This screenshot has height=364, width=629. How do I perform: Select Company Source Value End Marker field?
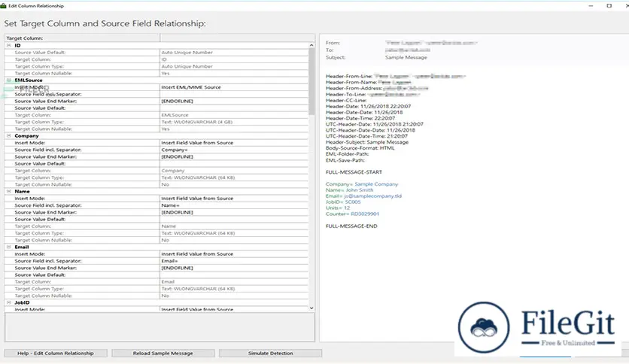coord(234,156)
